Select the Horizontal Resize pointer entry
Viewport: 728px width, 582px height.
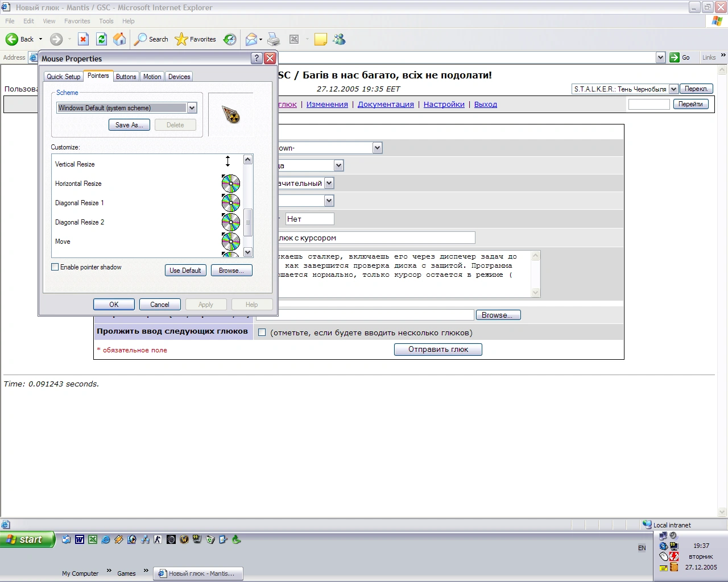coord(78,184)
